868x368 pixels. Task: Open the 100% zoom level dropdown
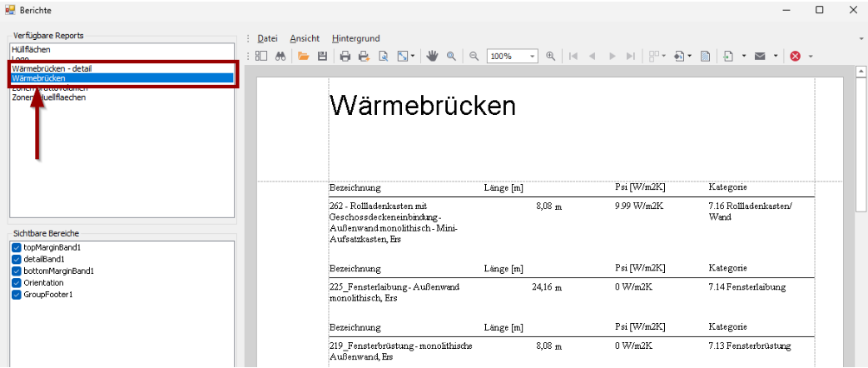tap(533, 57)
